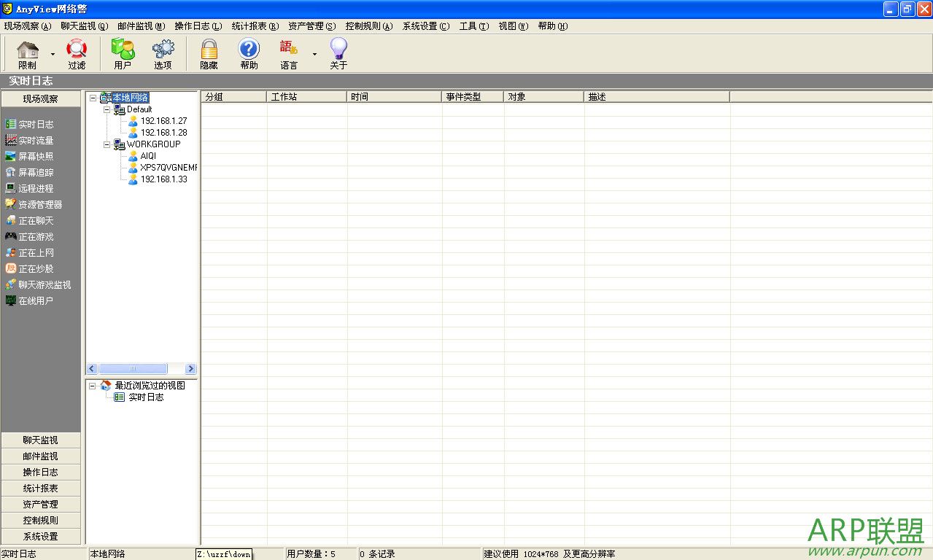Select 屏幕快照 (Screen snapshot) in sidebar
Viewport: 933px width, 560px height.
coord(35,157)
